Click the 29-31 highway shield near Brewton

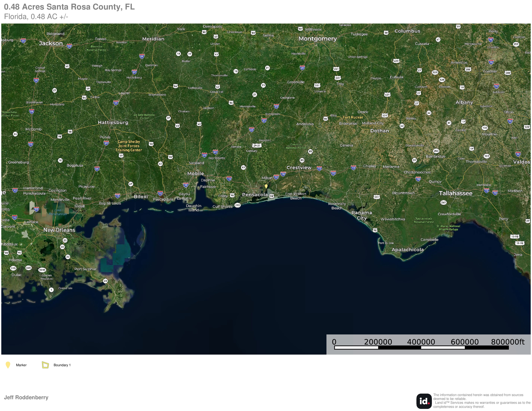pos(257,146)
